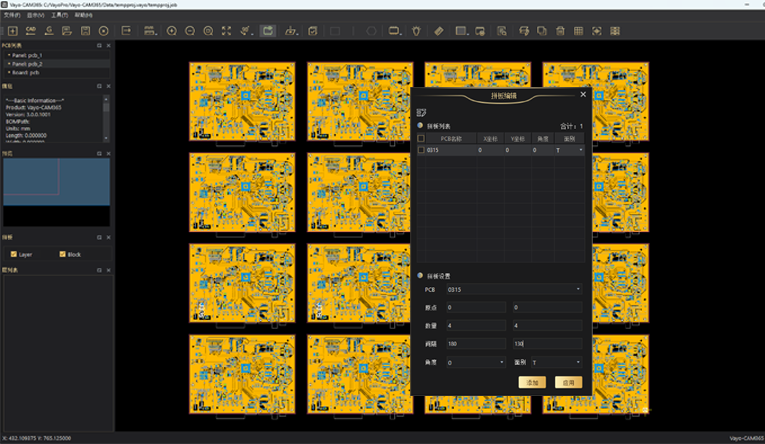This screenshot has width=765, height=444.
Task: Click the grid table toolbar icon
Action: [x=578, y=31]
